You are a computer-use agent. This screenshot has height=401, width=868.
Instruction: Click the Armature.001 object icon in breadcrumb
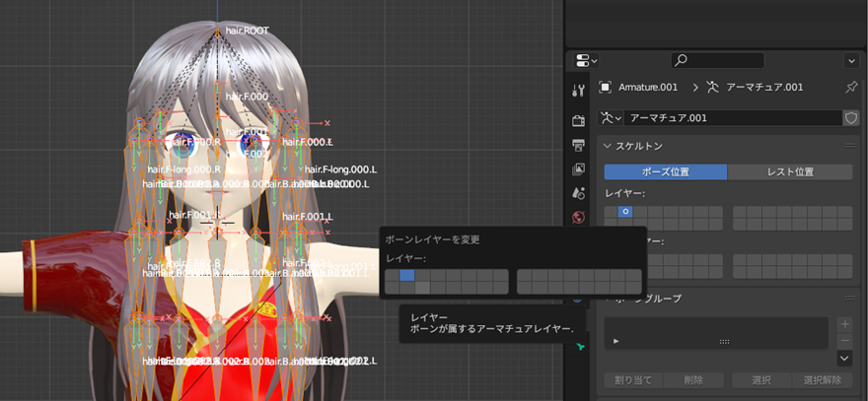coord(606,88)
